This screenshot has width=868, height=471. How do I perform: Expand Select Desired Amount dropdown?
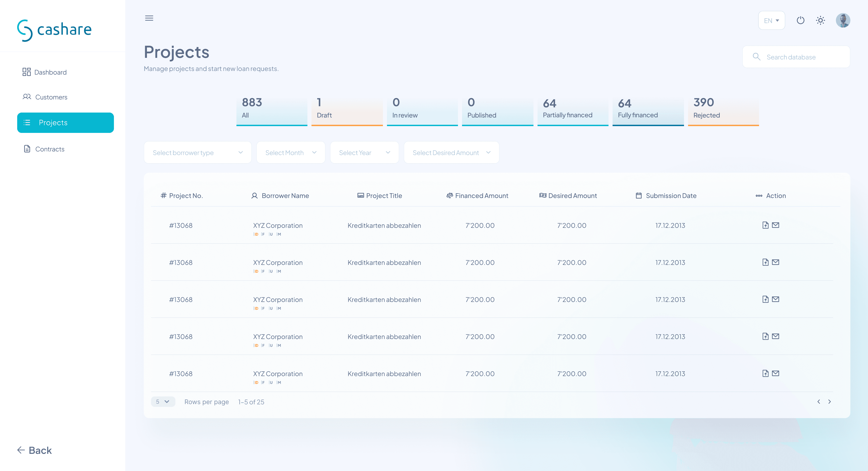pos(451,153)
